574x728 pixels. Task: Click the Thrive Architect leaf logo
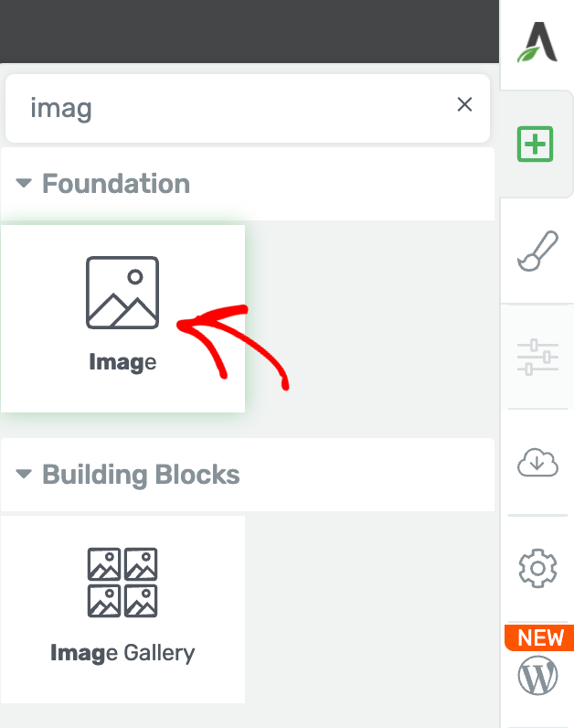click(x=537, y=42)
